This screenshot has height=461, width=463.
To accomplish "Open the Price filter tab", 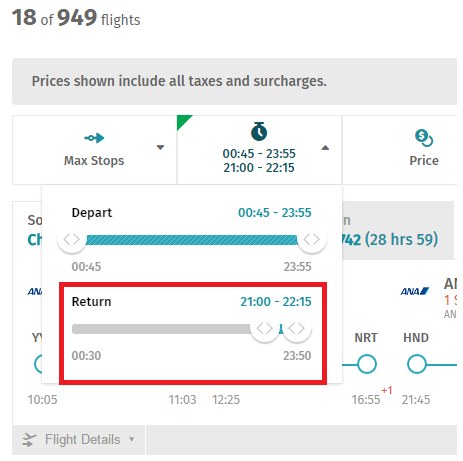I will 400,150.
